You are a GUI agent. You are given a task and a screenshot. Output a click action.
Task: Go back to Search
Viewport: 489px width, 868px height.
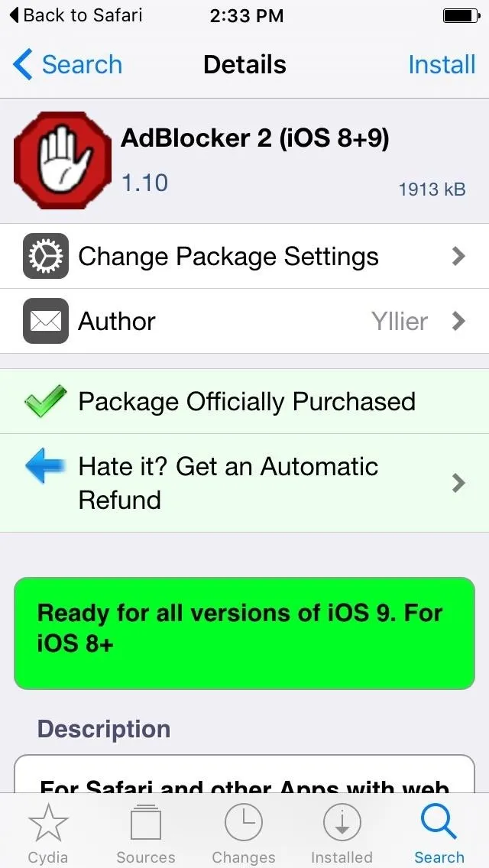[x=67, y=64]
